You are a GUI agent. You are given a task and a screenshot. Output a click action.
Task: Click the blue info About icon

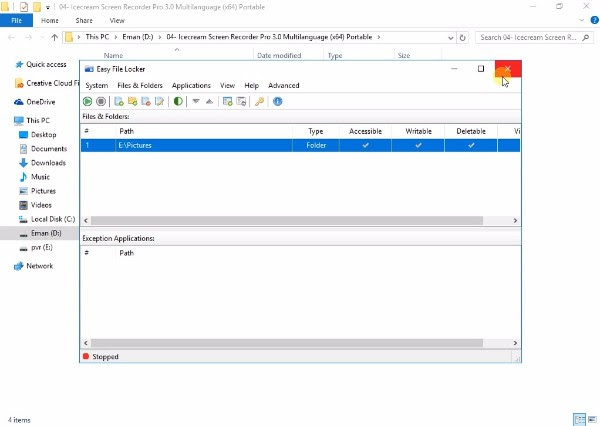click(278, 101)
